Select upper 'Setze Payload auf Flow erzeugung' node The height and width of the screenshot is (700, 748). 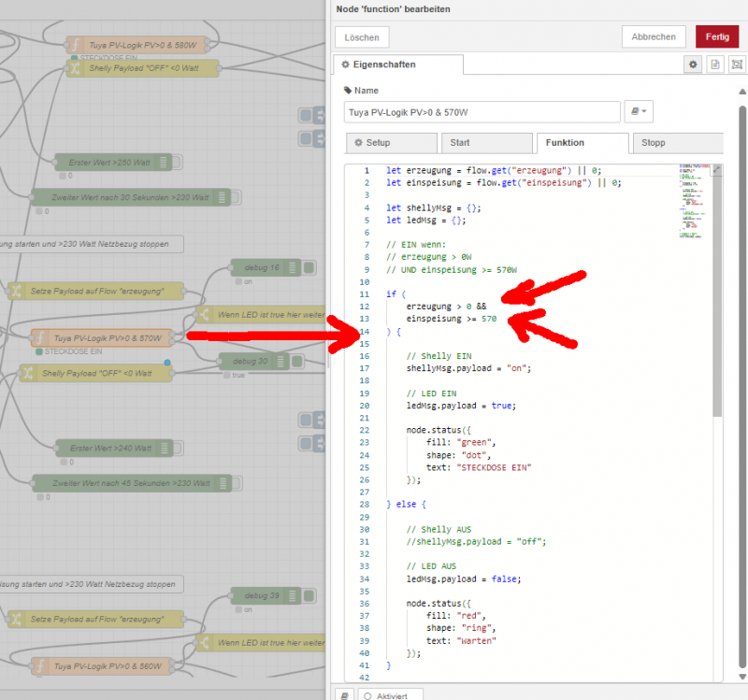tap(95, 291)
